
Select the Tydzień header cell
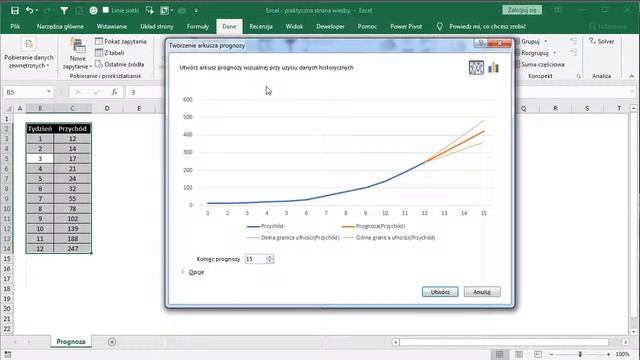coord(40,129)
